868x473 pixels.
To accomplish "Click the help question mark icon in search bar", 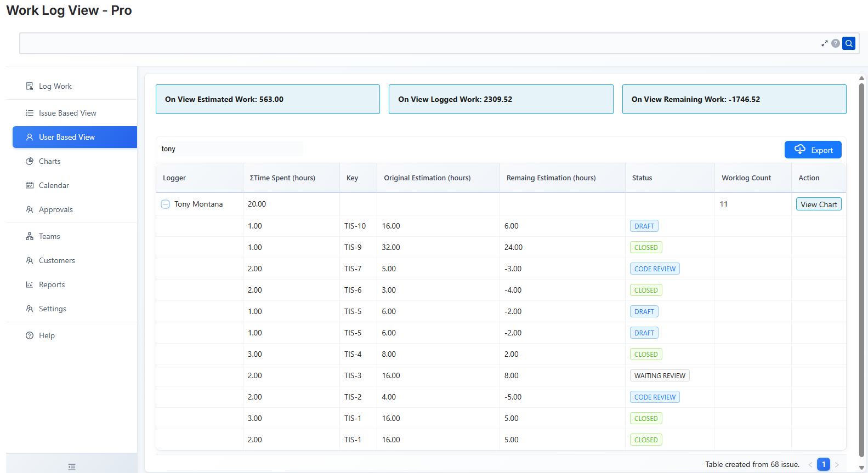I will [x=836, y=43].
